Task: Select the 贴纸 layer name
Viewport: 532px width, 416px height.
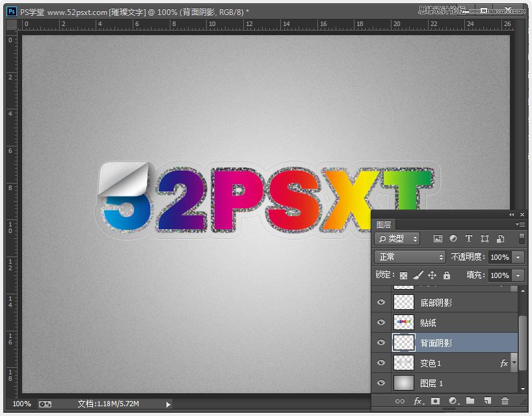Action: click(428, 323)
